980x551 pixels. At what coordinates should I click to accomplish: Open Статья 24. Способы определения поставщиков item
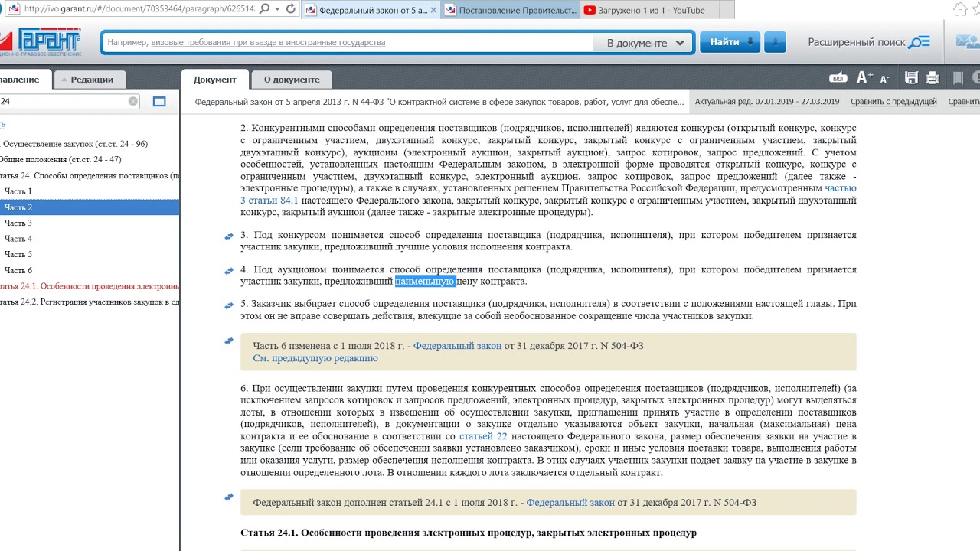[90, 175]
